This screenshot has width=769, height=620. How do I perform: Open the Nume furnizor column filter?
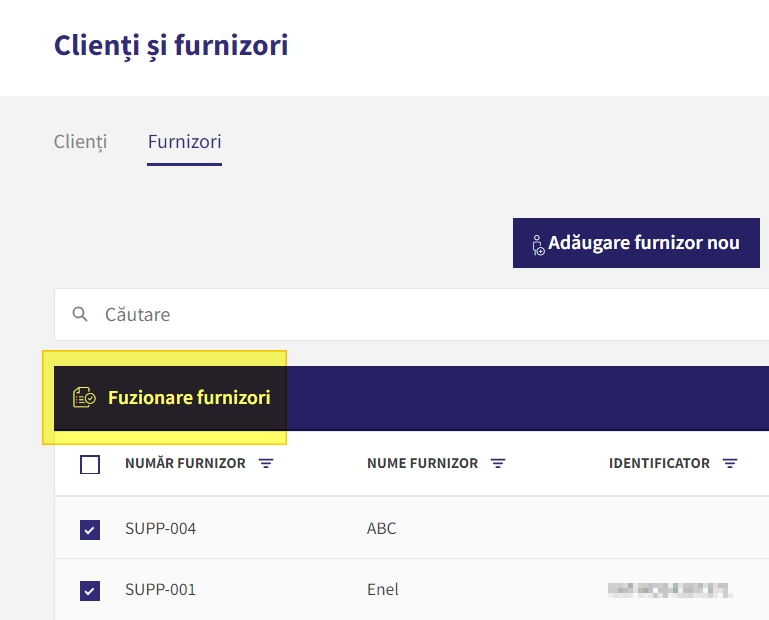498,463
